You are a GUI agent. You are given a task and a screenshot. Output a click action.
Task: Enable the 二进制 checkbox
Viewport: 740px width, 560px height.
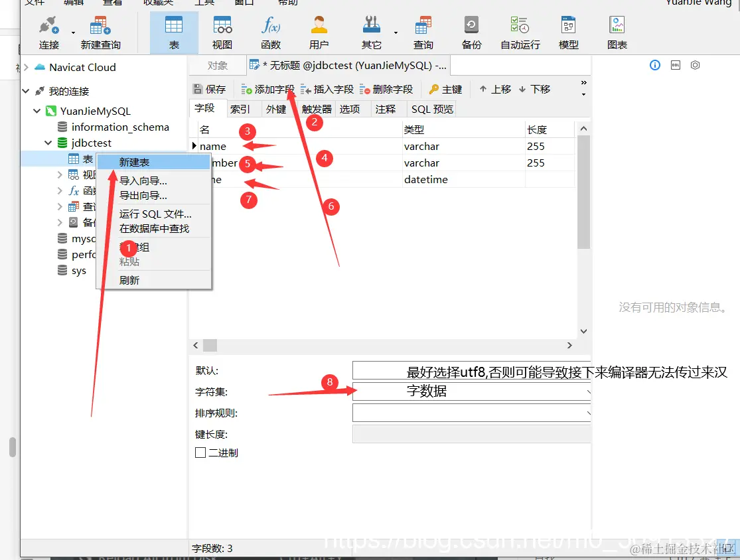200,453
